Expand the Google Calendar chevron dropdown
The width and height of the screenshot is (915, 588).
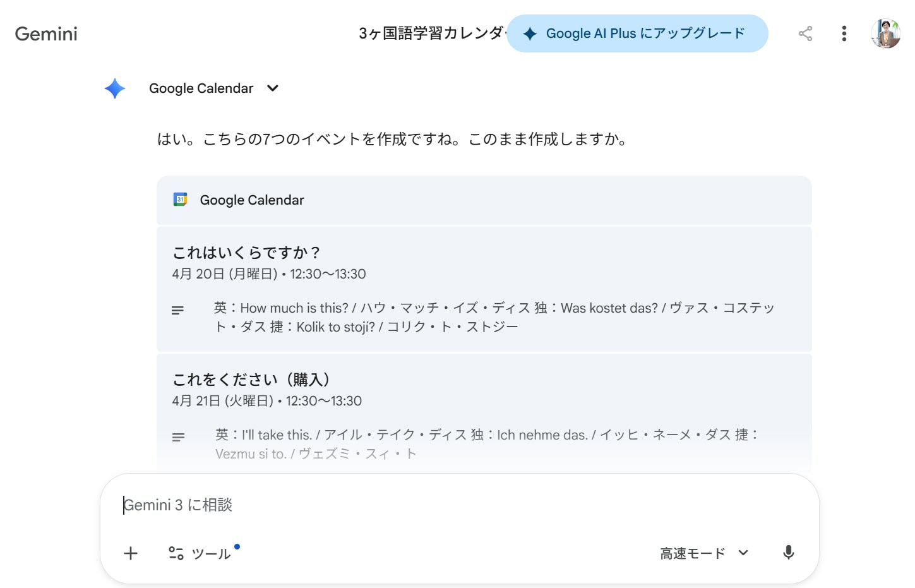pyautogui.click(x=273, y=88)
